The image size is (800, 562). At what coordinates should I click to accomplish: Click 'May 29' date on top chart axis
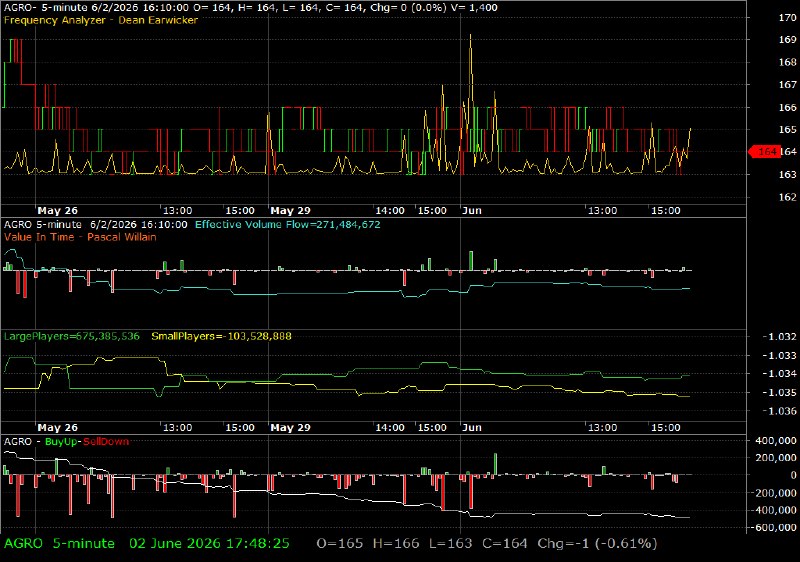(290, 211)
